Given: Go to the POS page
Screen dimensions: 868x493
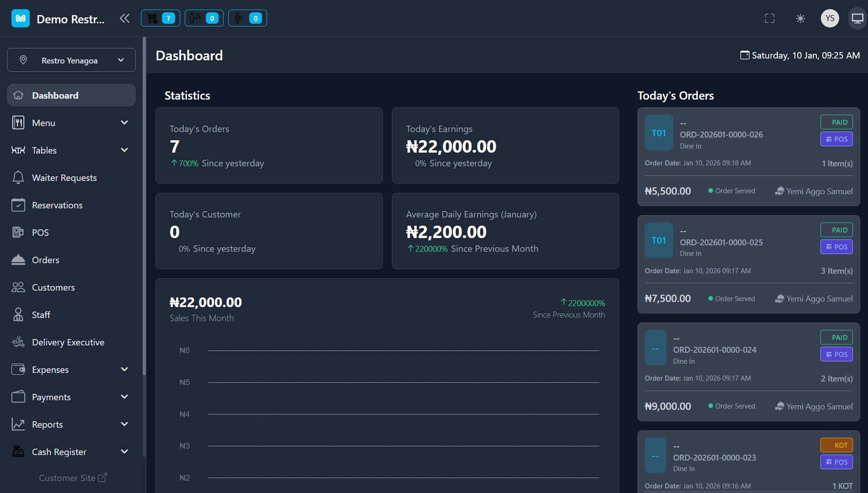Looking at the screenshot, I should [x=40, y=233].
